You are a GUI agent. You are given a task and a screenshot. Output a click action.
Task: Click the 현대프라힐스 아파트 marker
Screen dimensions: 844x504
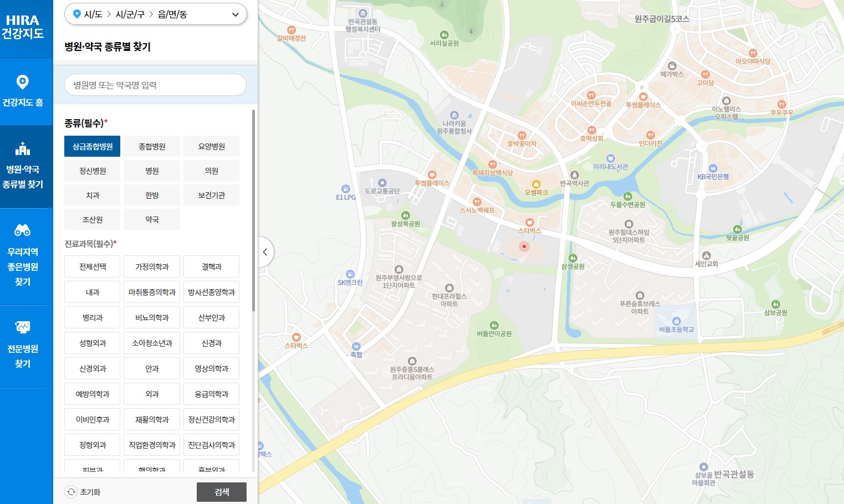[x=449, y=288]
